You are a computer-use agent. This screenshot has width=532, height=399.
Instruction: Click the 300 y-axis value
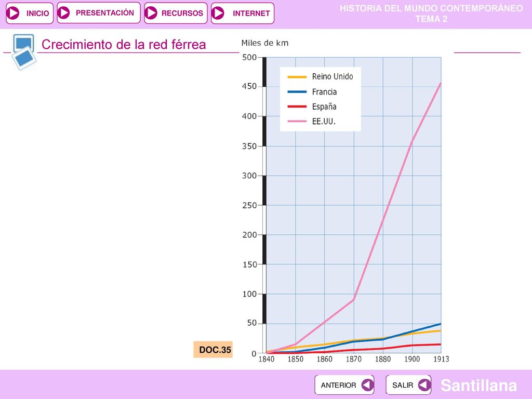click(x=249, y=176)
